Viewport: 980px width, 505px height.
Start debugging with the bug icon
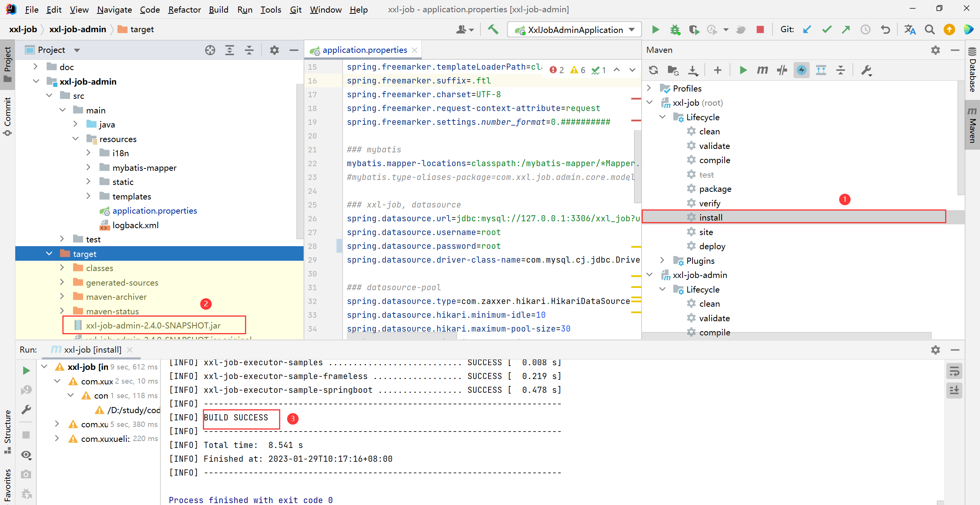tap(675, 29)
